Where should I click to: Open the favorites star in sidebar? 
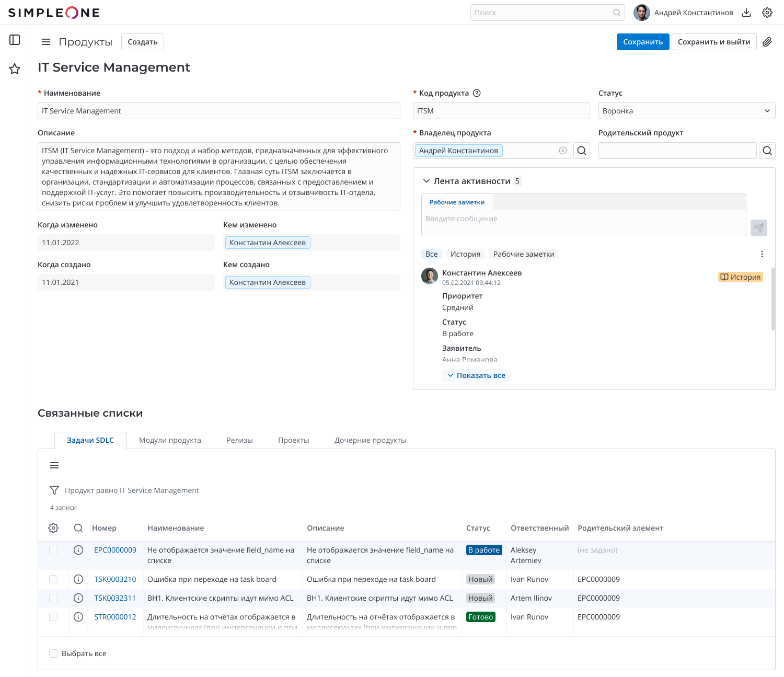(x=15, y=69)
